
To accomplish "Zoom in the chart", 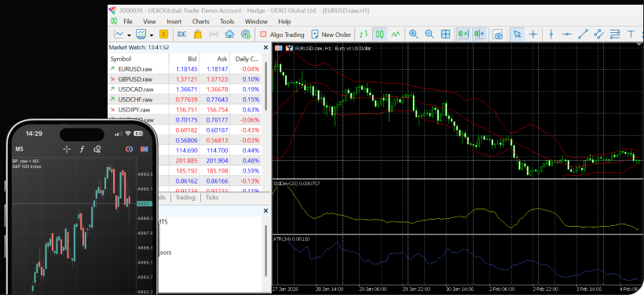I will point(413,35).
